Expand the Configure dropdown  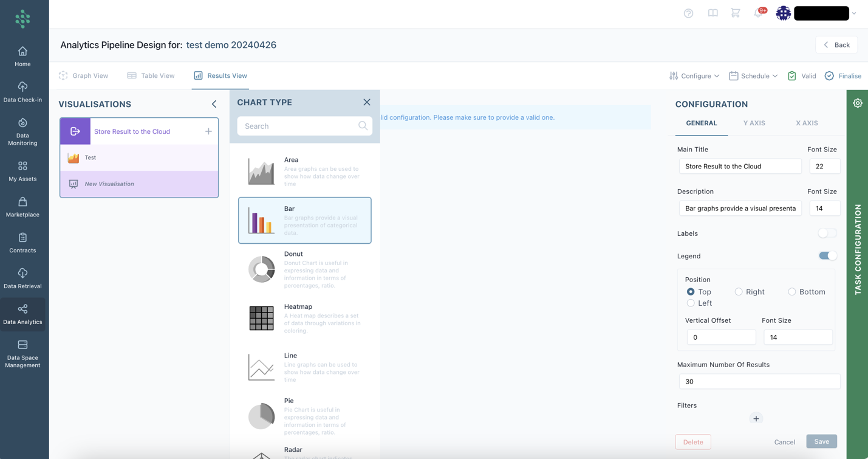pyautogui.click(x=694, y=76)
